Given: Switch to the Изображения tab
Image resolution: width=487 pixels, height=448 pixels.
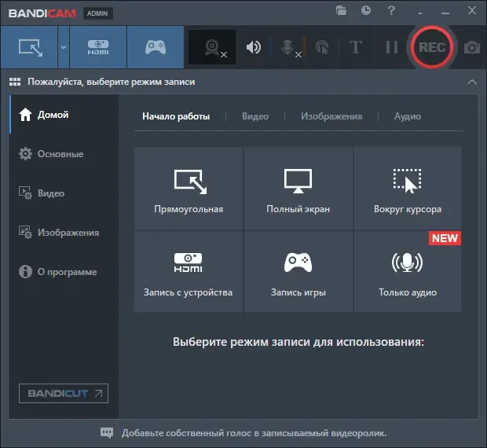Looking at the screenshot, I should [x=331, y=116].
